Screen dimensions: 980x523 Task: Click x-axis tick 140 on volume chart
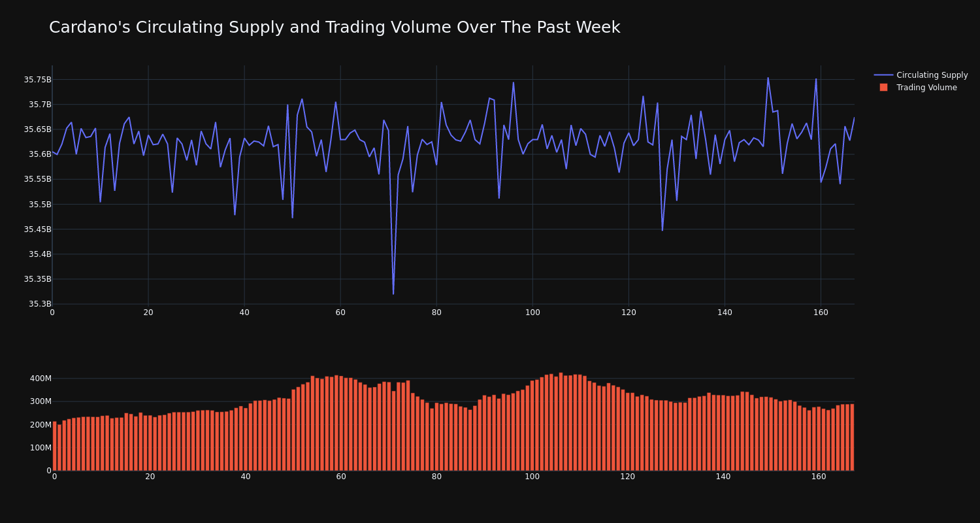point(723,477)
